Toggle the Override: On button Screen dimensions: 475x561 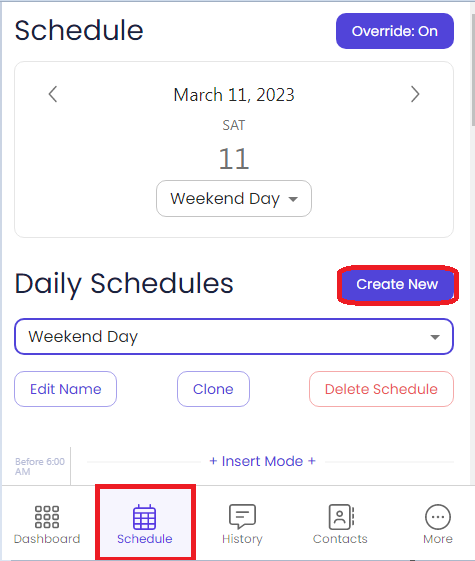[x=395, y=31]
